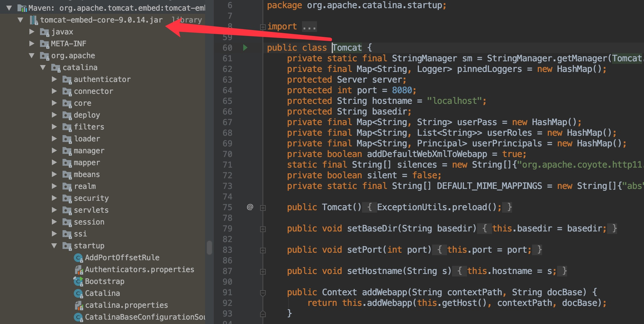Click the filters package folder icon
The height and width of the screenshot is (324, 644).
(67, 127)
